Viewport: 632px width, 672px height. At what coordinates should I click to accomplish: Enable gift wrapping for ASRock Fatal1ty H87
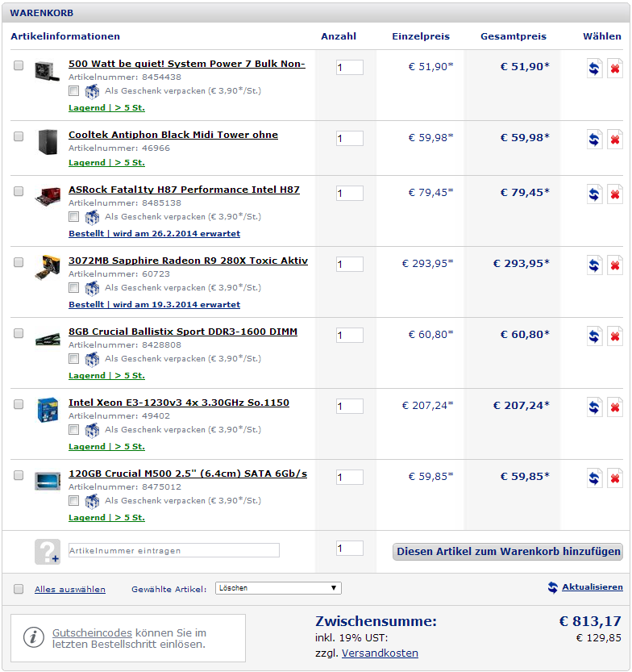(73, 217)
